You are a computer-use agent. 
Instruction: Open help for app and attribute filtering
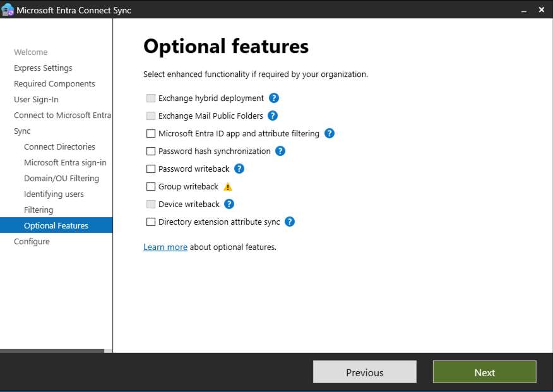point(329,133)
